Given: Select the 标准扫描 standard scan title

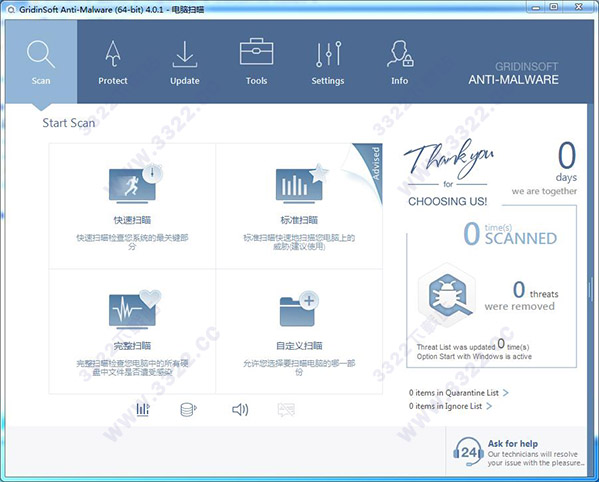Looking at the screenshot, I should point(299,220).
